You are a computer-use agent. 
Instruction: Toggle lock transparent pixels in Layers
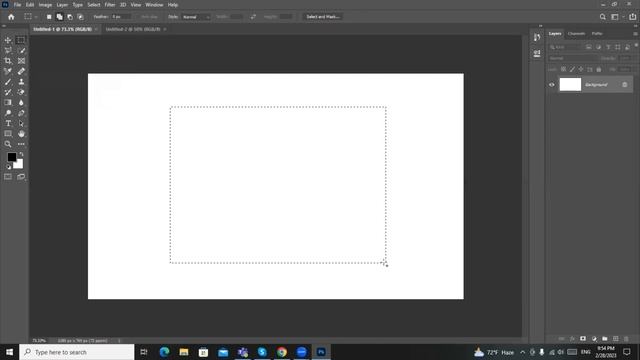564,69
